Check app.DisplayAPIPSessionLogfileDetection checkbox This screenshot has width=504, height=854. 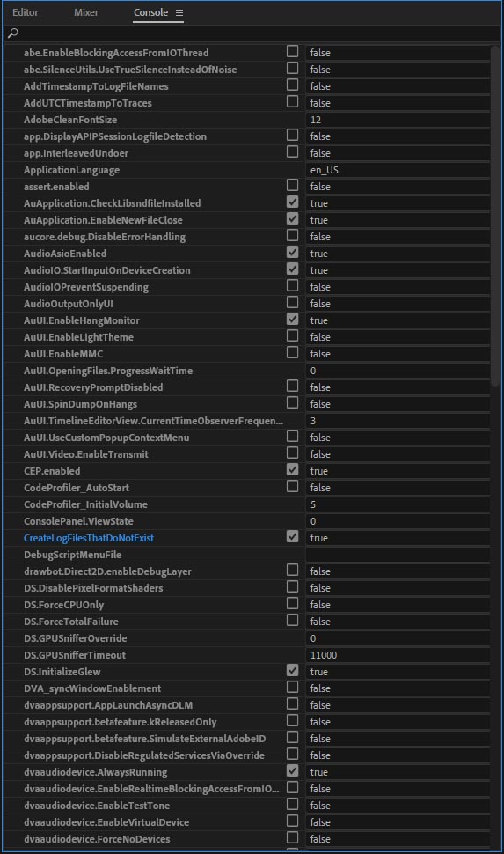[292, 135]
